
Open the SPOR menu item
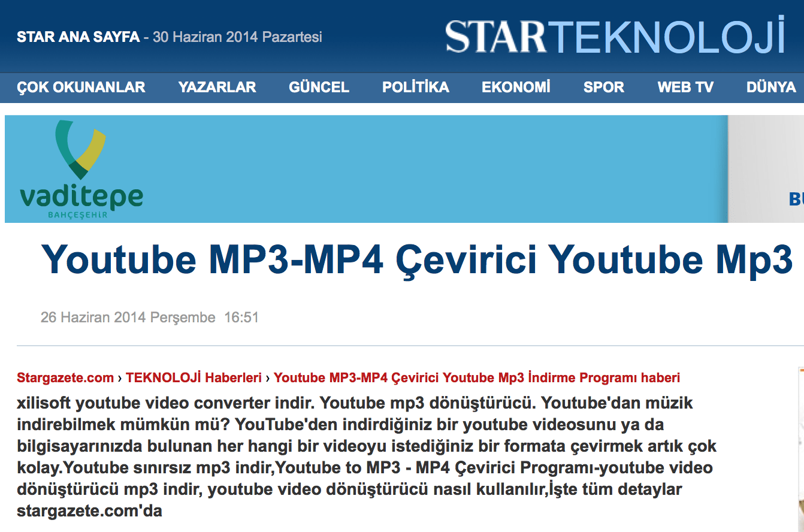click(604, 87)
